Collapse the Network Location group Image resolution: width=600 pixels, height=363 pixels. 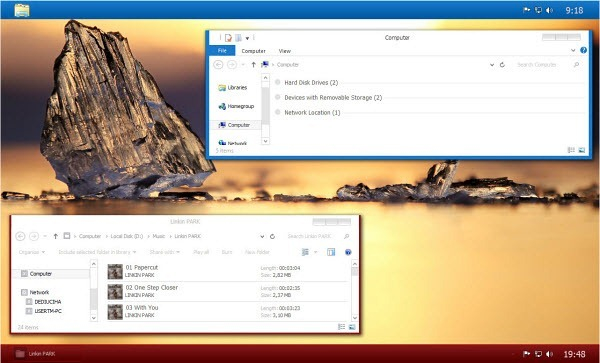278,112
